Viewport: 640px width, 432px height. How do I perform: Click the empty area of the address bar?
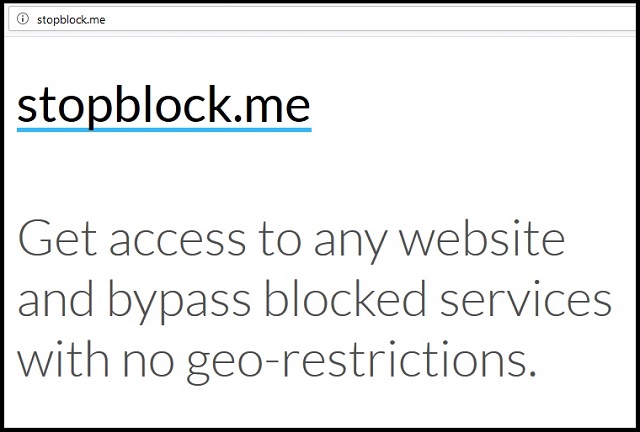(367, 19)
